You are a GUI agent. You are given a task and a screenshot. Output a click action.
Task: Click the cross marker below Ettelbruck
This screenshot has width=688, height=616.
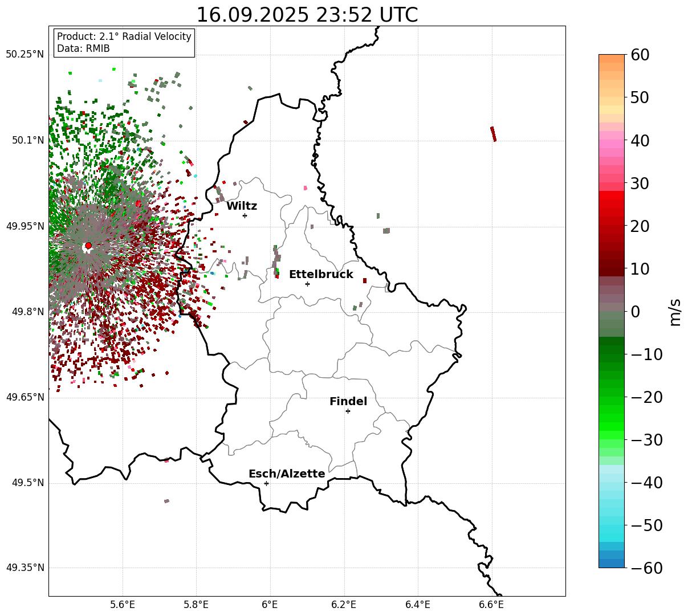point(307,284)
